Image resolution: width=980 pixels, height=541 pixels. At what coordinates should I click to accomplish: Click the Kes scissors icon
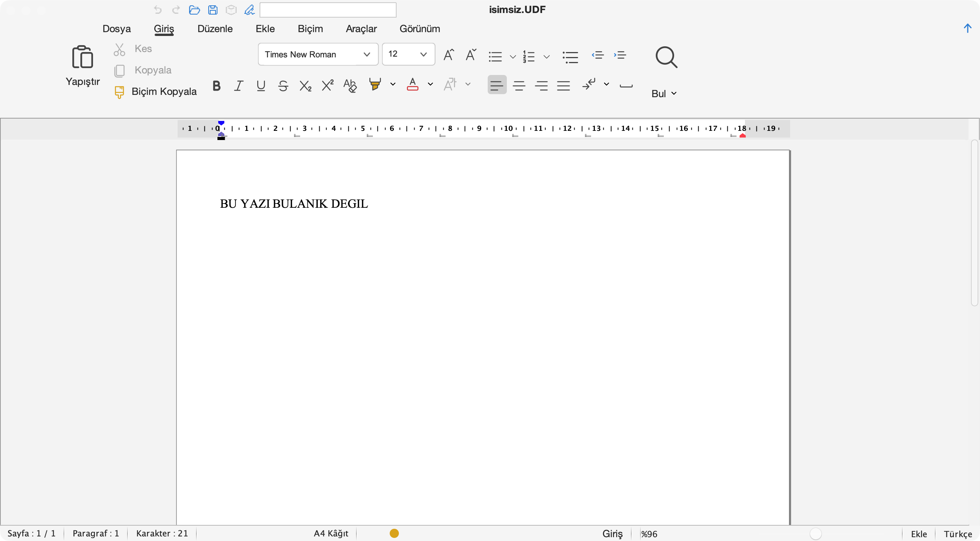tap(119, 49)
